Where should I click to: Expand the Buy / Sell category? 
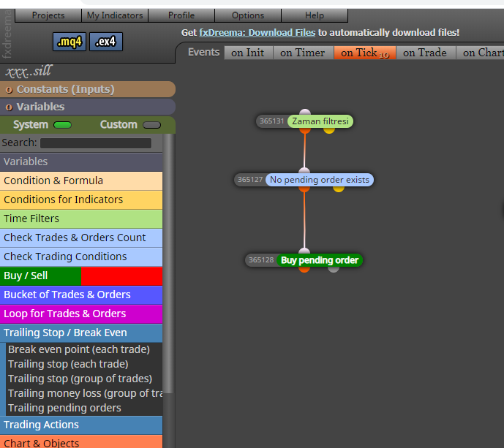point(81,276)
